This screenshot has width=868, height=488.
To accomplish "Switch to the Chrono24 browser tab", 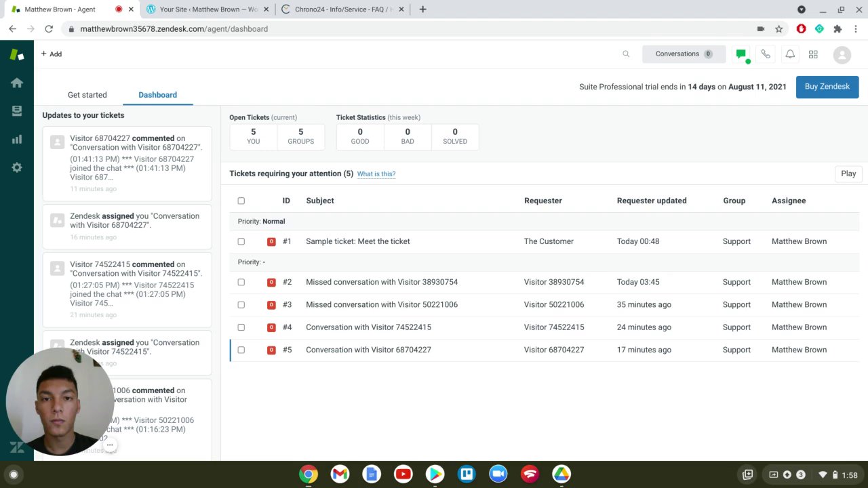I will pyautogui.click(x=343, y=9).
